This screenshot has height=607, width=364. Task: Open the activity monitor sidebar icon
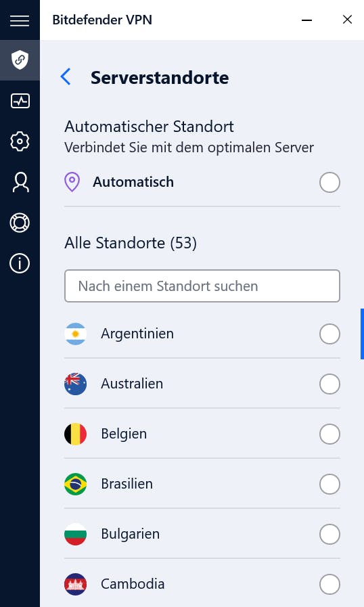point(20,101)
